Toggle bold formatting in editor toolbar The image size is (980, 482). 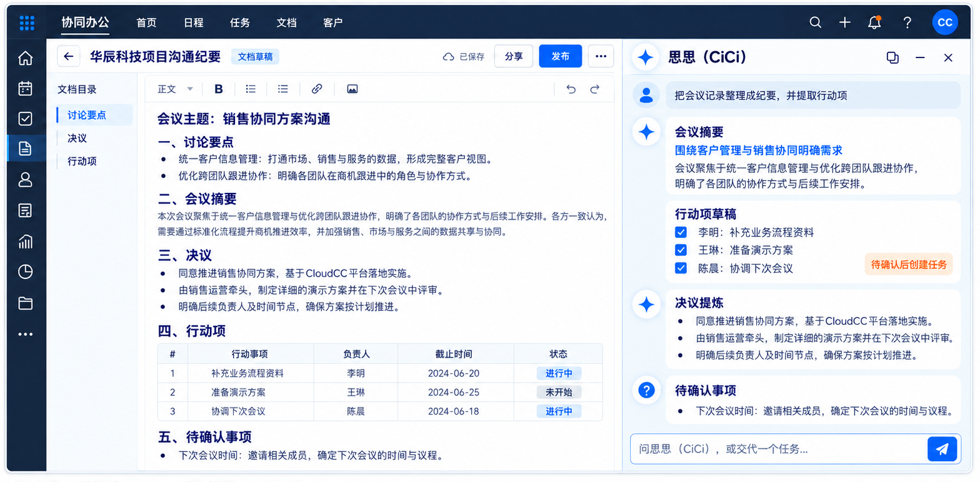point(219,89)
